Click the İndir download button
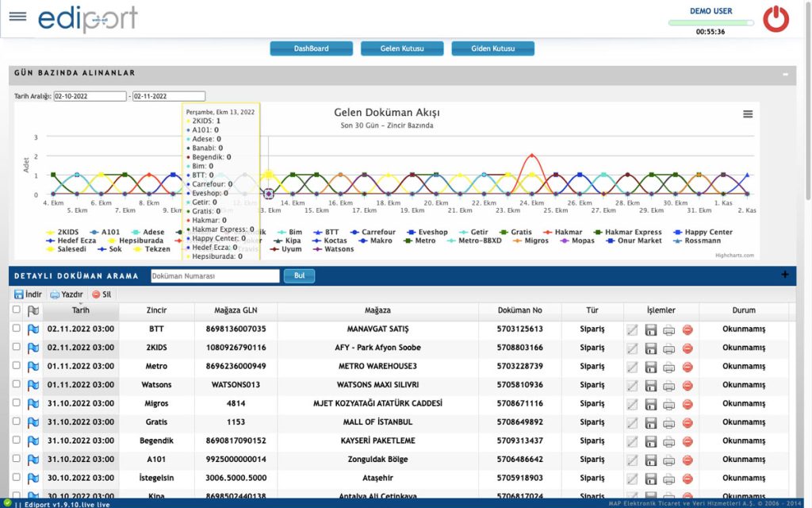 [28, 294]
